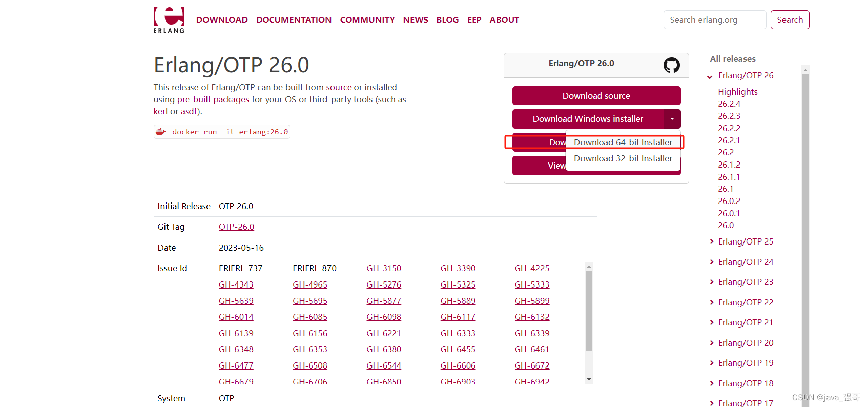Open the GitHub repository icon

[x=672, y=65]
